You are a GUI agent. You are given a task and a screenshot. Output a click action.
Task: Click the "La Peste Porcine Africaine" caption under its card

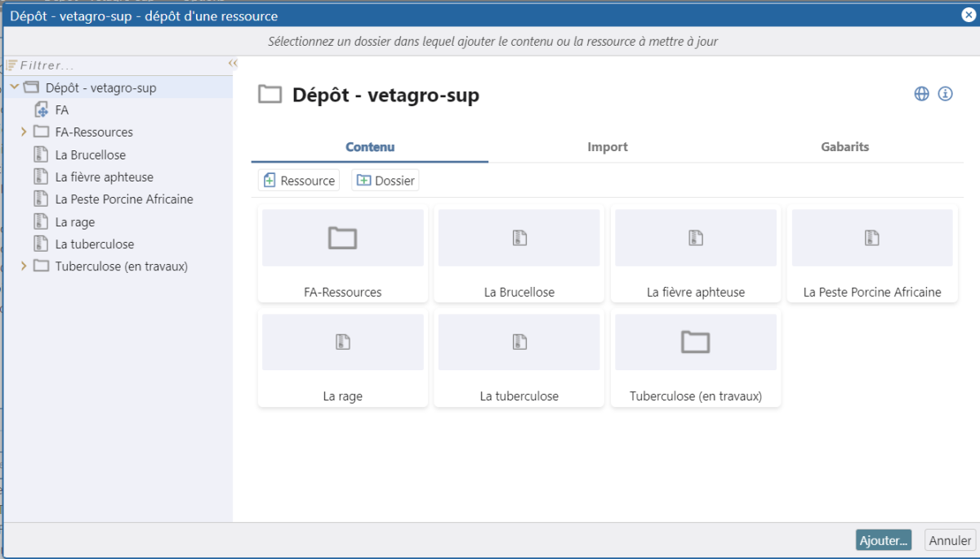point(872,292)
